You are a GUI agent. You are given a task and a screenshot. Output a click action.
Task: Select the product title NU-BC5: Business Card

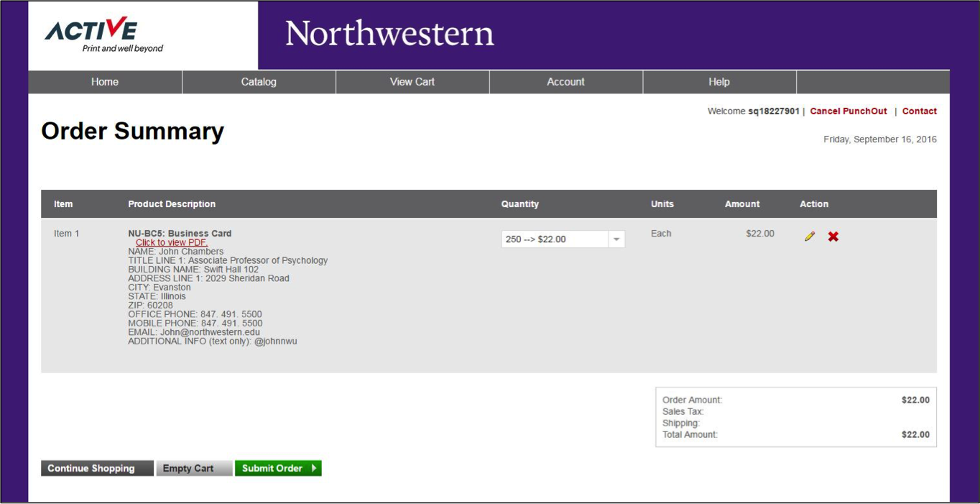(180, 234)
